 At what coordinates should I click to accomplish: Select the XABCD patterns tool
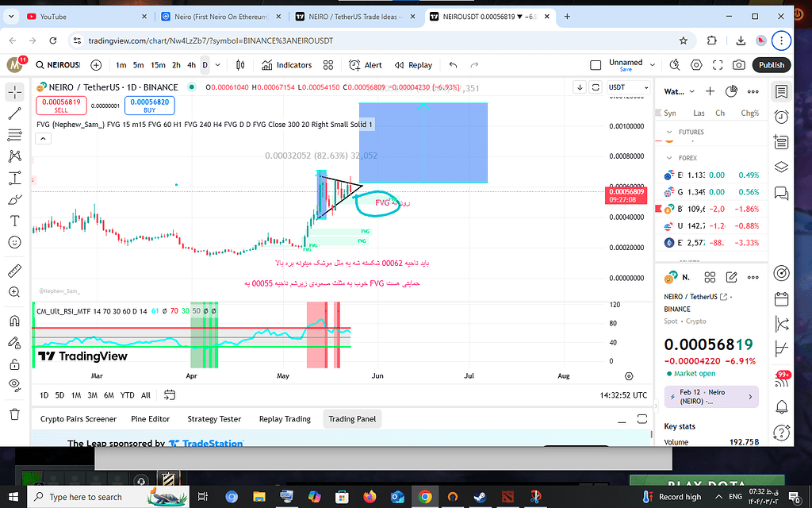(x=15, y=156)
